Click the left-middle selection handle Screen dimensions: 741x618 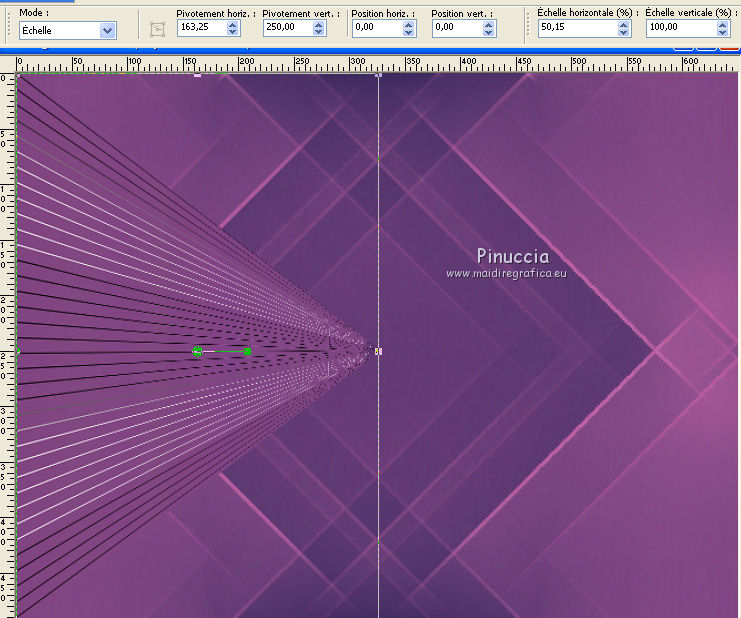[x=18, y=351]
